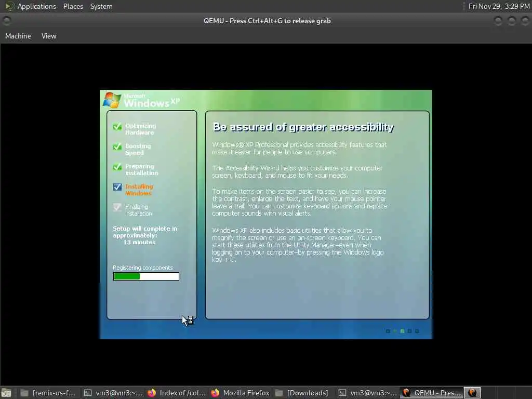The height and width of the screenshot is (399, 532).
Task: Click the Registering components progress bar
Action: click(x=146, y=276)
